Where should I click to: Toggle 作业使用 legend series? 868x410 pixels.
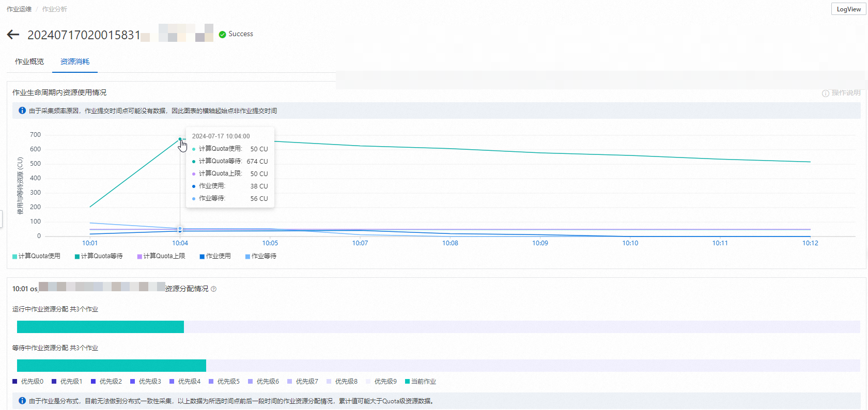click(215, 256)
